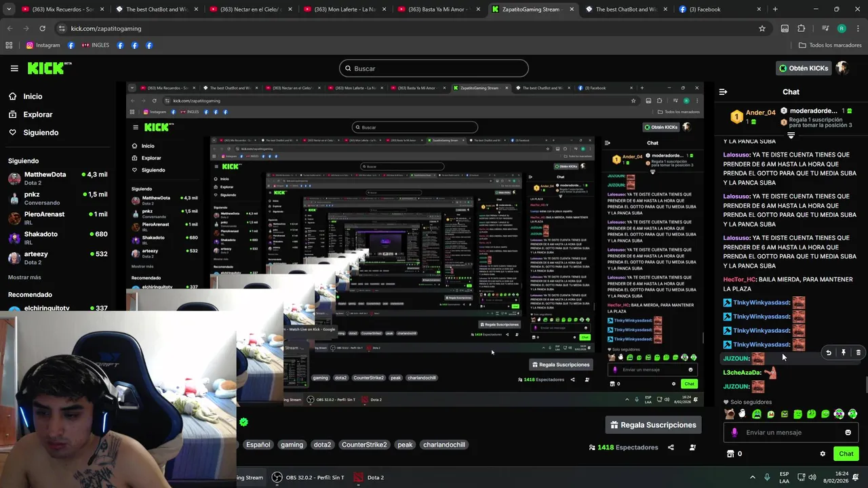This screenshot has height=488, width=868.
Task: Focus the Enviar un mensaje field
Action: coord(791,432)
